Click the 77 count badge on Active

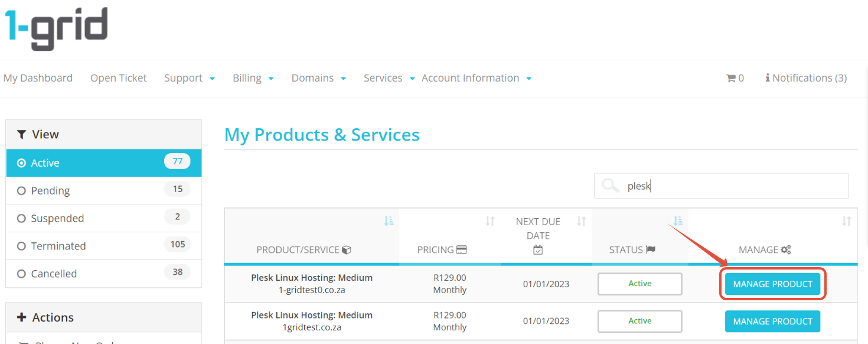[177, 161]
